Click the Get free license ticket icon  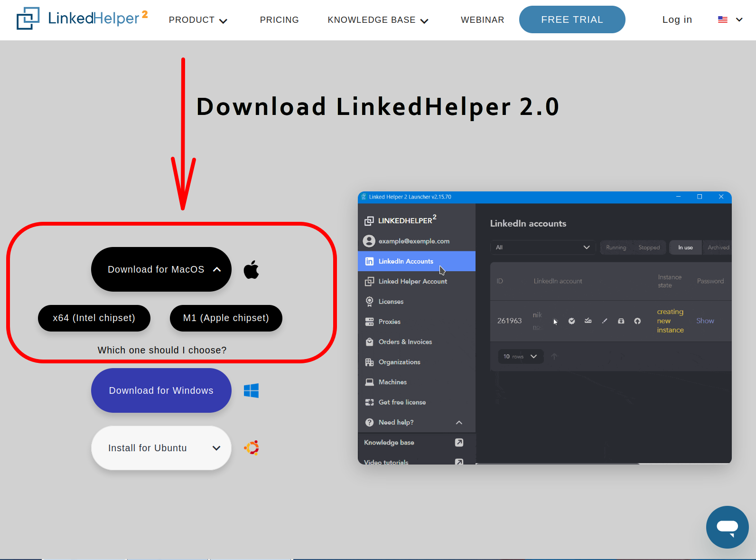(369, 402)
